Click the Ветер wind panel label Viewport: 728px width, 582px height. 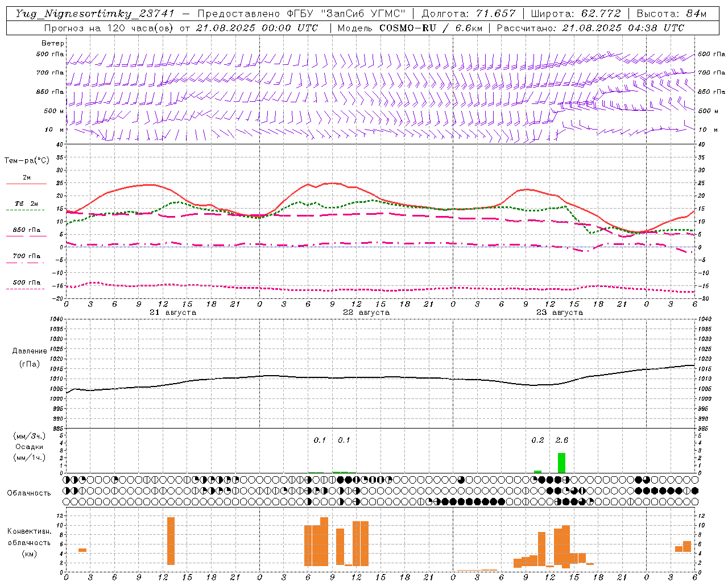(53, 43)
